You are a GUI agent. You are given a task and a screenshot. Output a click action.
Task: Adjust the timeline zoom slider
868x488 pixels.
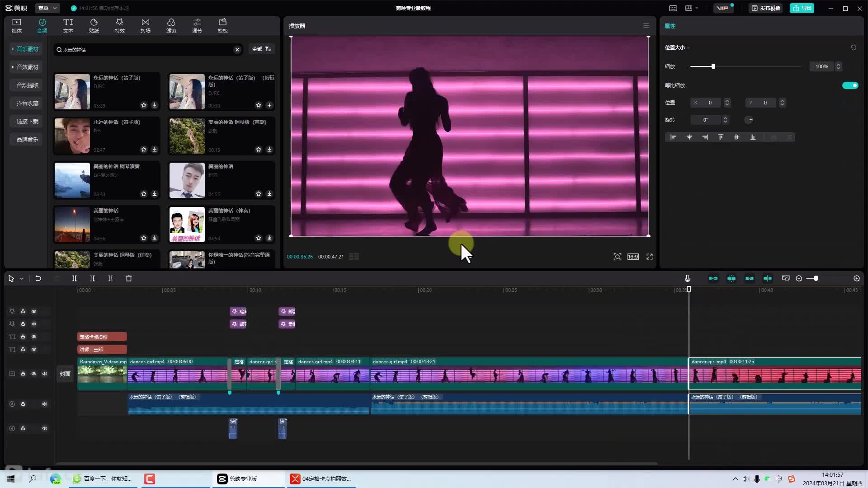(815, 278)
